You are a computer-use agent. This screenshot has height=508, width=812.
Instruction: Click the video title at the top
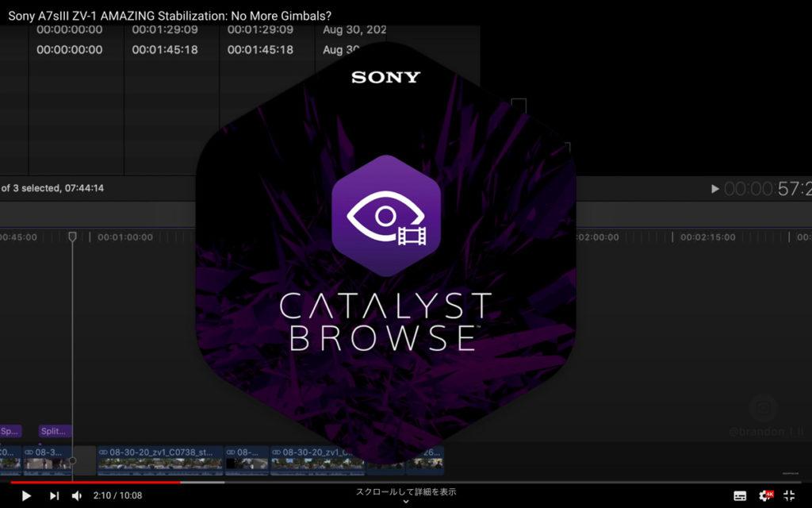pos(170,15)
